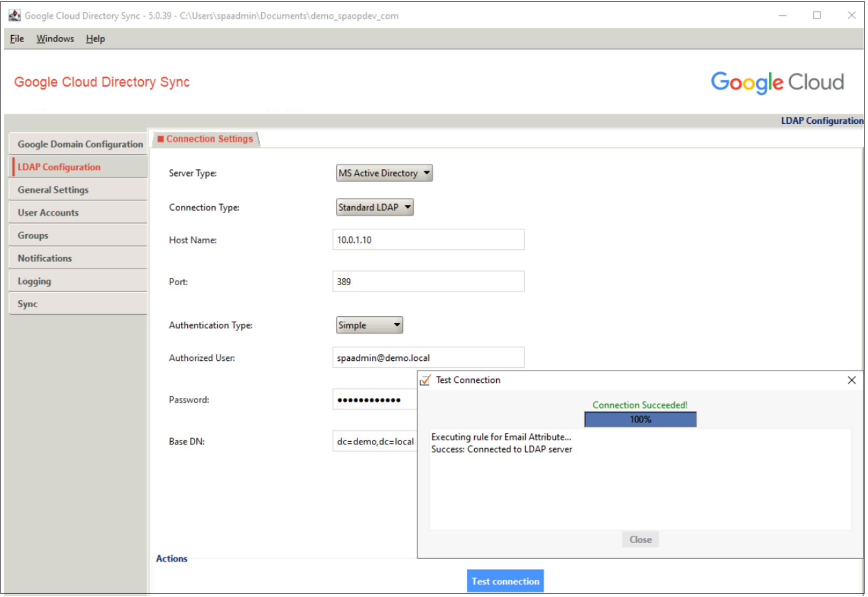Open the File menu
Viewport: 868px width, 597px height.
[x=17, y=39]
